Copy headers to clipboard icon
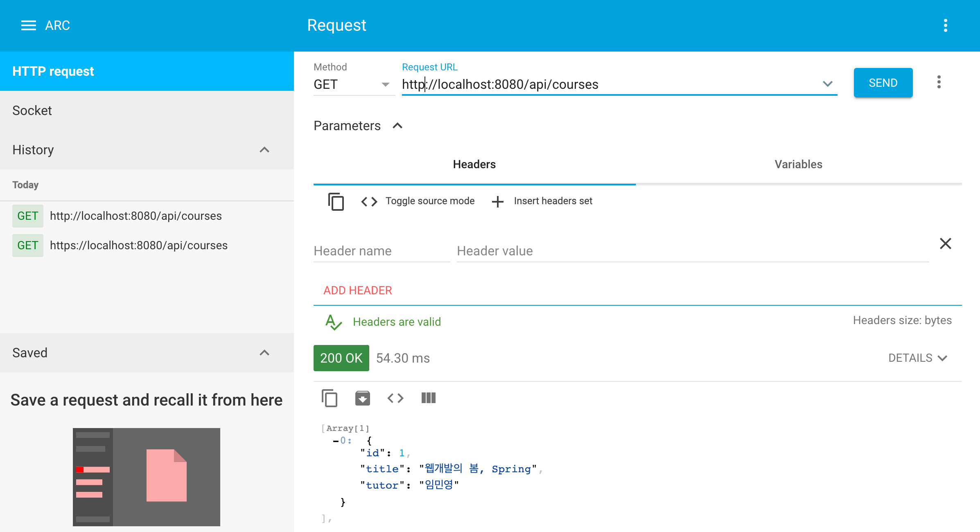 (336, 201)
